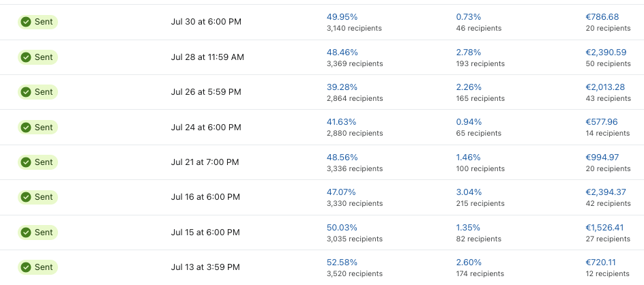This screenshot has width=644, height=285.
Task: Click the green check icon for Jul 28 campaign
Action: pos(26,57)
